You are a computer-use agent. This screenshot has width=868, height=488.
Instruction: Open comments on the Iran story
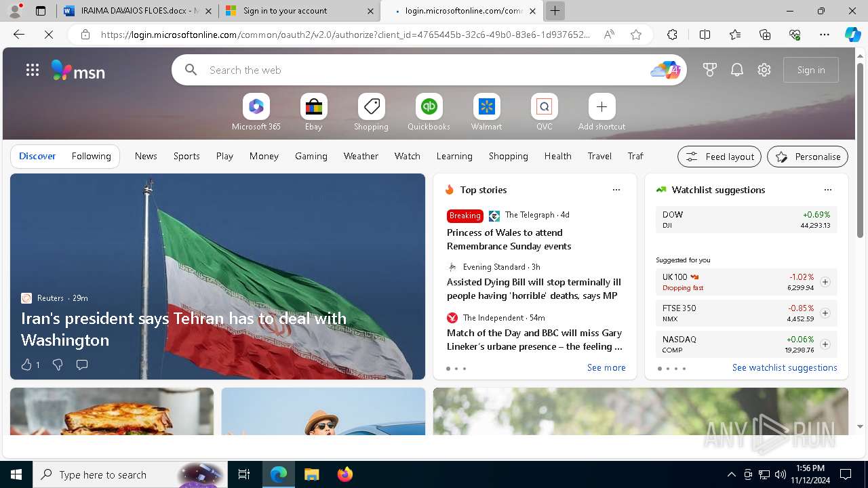(x=82, y=365)
